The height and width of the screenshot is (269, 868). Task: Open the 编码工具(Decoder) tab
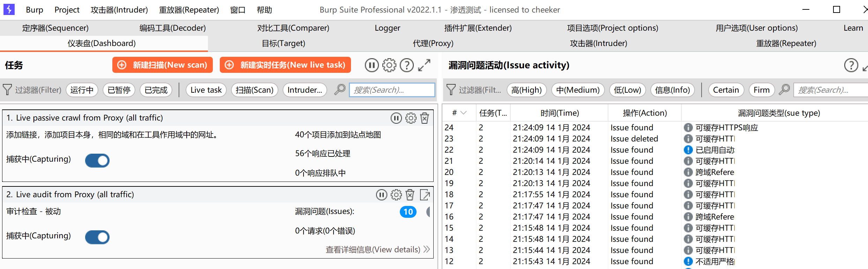[x=173, y=28]
